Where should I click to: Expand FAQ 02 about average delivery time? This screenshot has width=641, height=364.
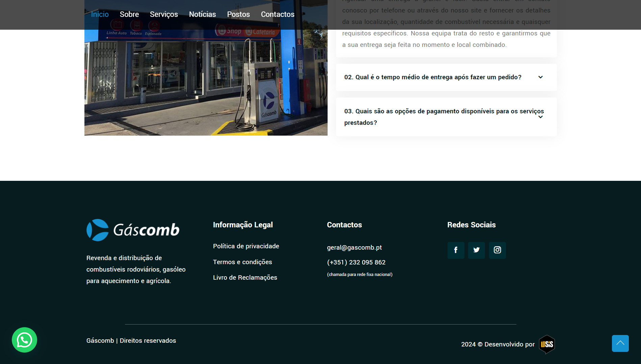coord(433,77)
